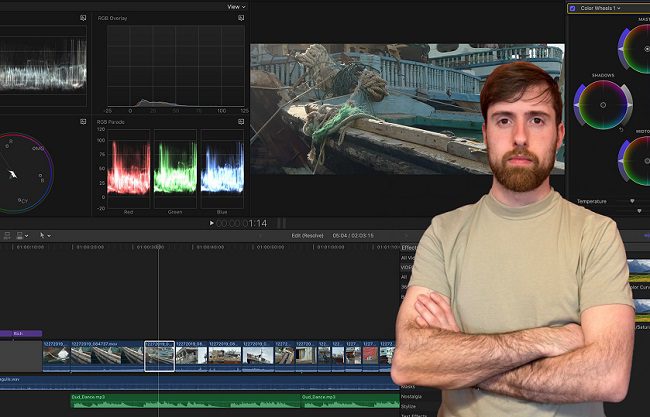Click the Red channel of RGB Parade
This screenshot has height=417, width=650.
(129, 168)
